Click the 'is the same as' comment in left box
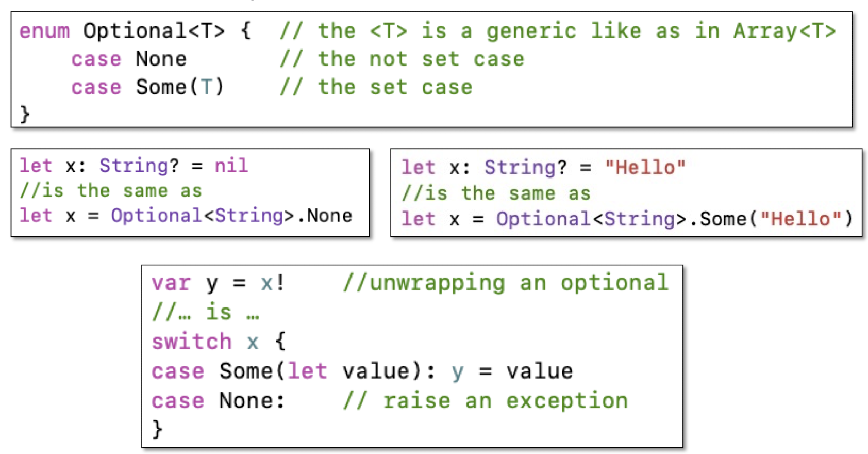This screenshot has height=454, width=868. pyautogui.click(x=111, y=190)
